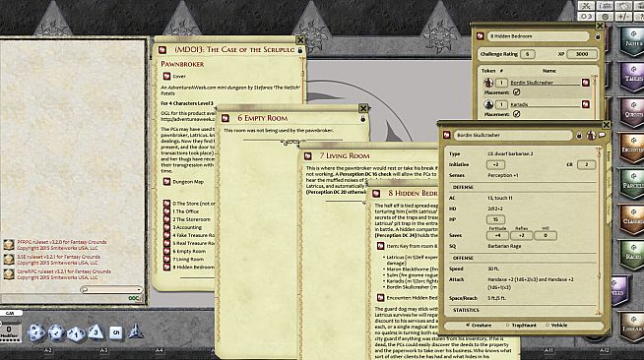Pick up the d20 die
This screenshot has width=644, height=360.
[x=36, y=332]
